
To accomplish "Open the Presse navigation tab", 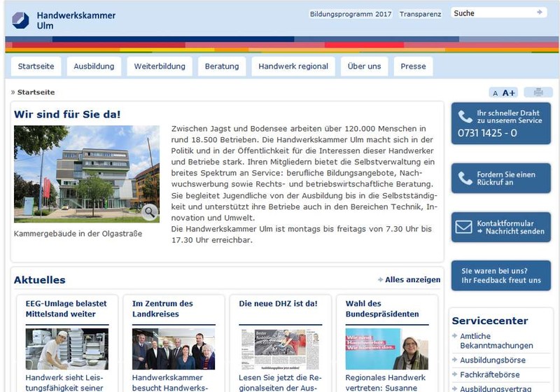I will (413, 66).
